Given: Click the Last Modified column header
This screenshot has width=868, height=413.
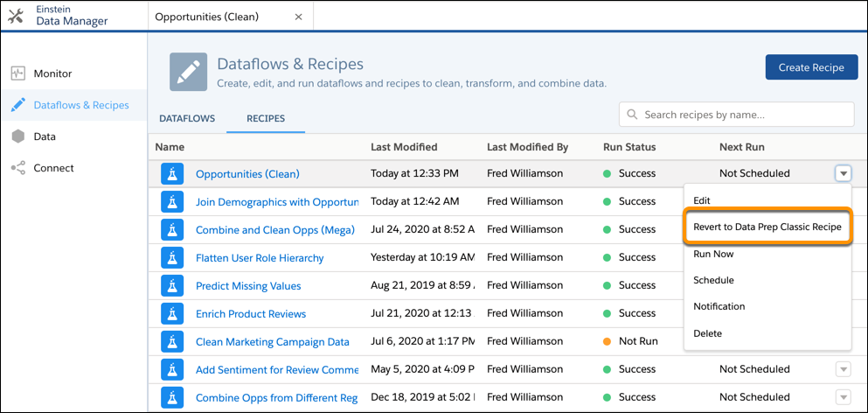Looking at the screenshot, I should (404, 147).
